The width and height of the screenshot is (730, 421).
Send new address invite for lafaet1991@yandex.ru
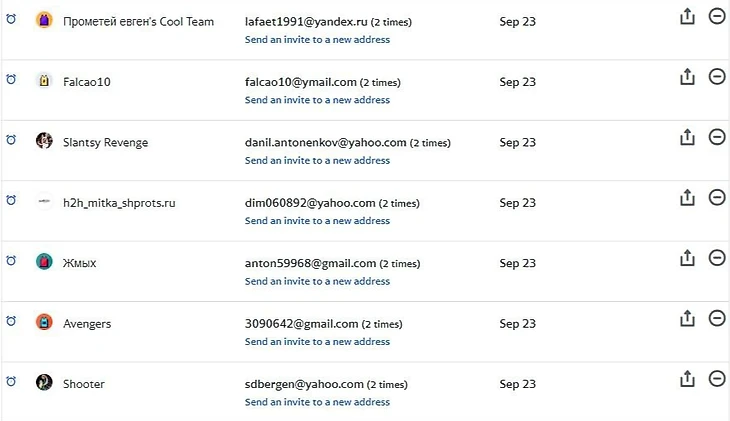[317, 40]
